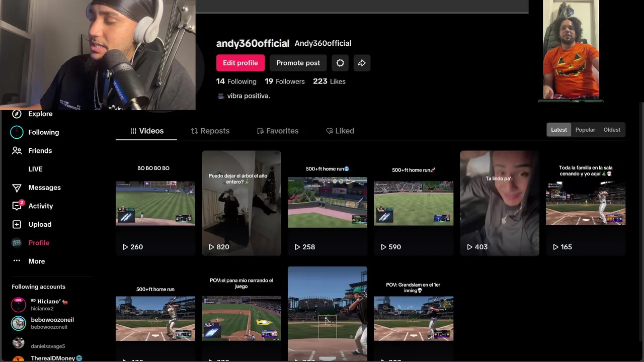Click the 'vibra positiva.' bio text

tap(249, 96)
